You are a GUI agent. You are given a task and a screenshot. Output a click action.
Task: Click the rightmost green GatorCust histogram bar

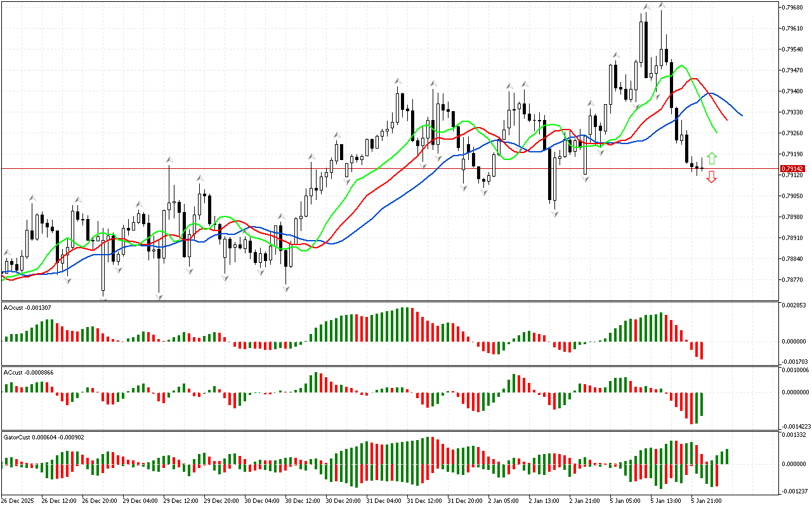coord(727,456)
